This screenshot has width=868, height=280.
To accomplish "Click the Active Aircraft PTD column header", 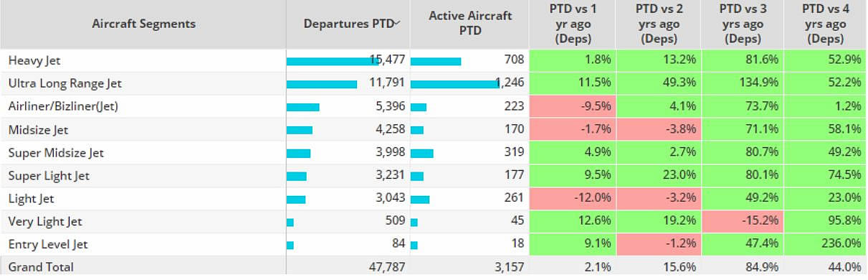I will tap(469, 24).
